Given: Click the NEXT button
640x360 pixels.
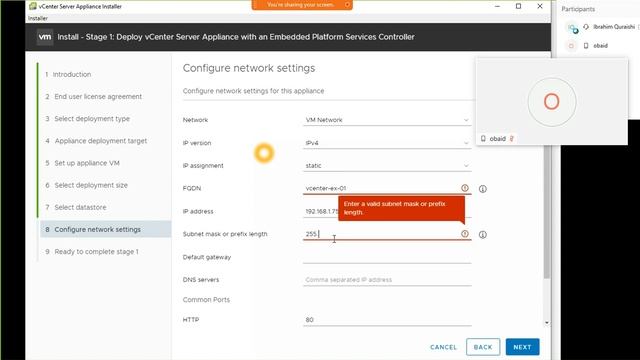Looking at the screenshot, I should coord(522,347).
